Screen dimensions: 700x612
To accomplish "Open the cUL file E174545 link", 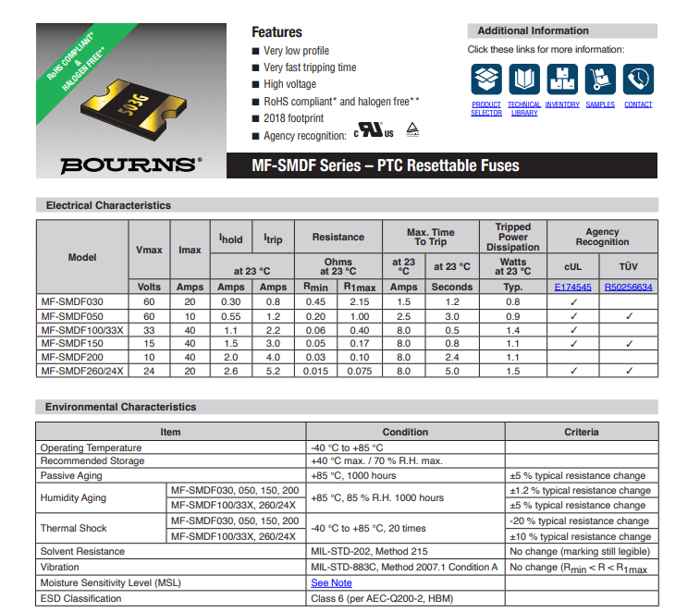I will pos(573,288).
